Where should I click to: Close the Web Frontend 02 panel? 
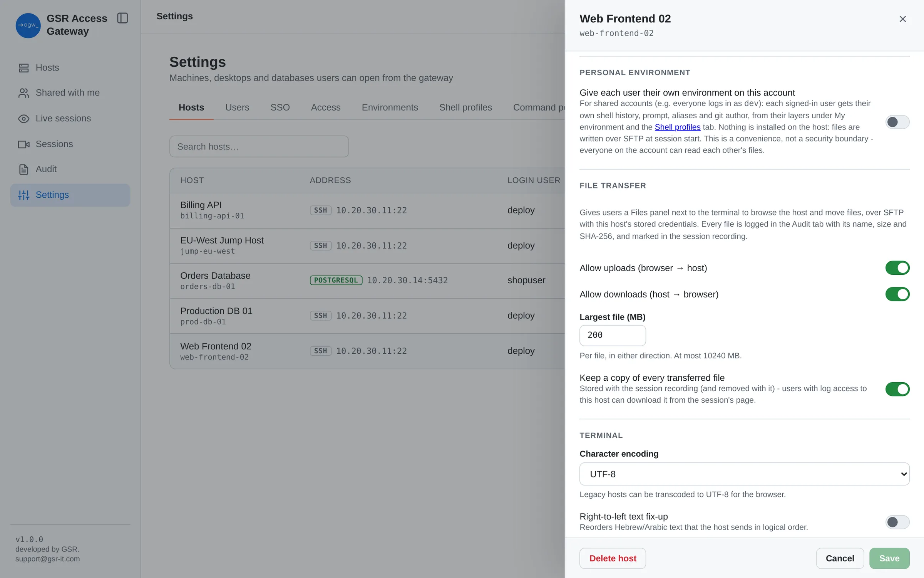click(902, 19)
